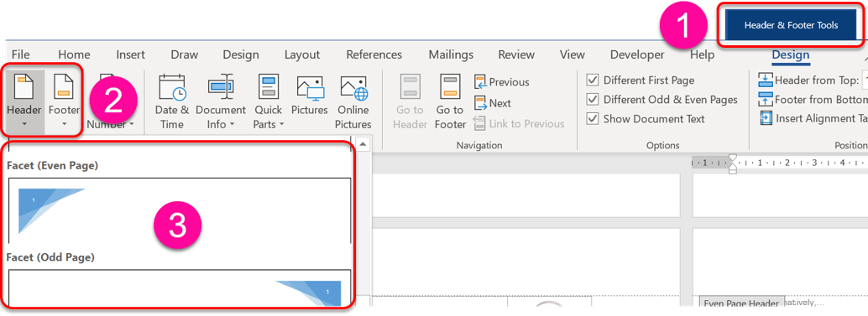Click Go to Footer
Image resolution: width=868 pixels, height=316 pixels.
point(450,101)
